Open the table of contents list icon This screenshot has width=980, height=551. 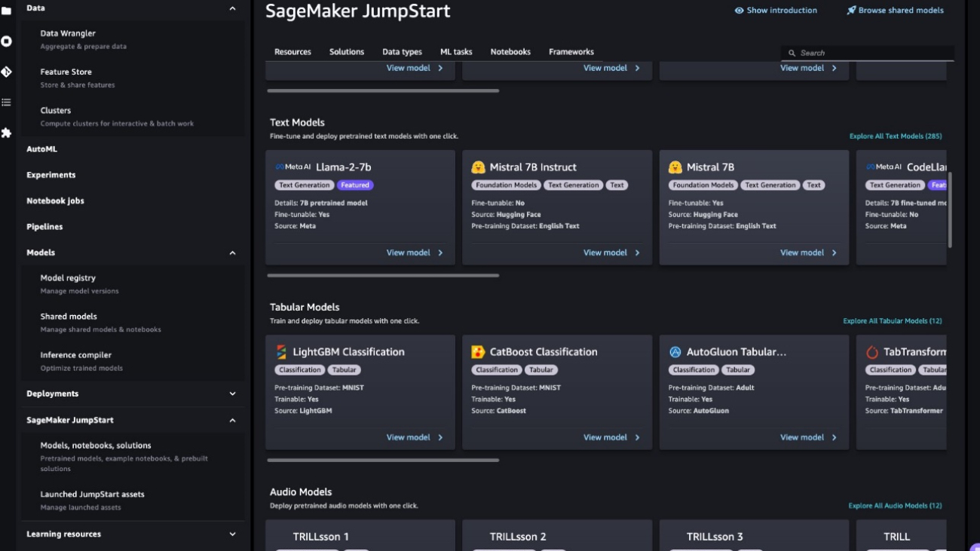pos(6,102)
